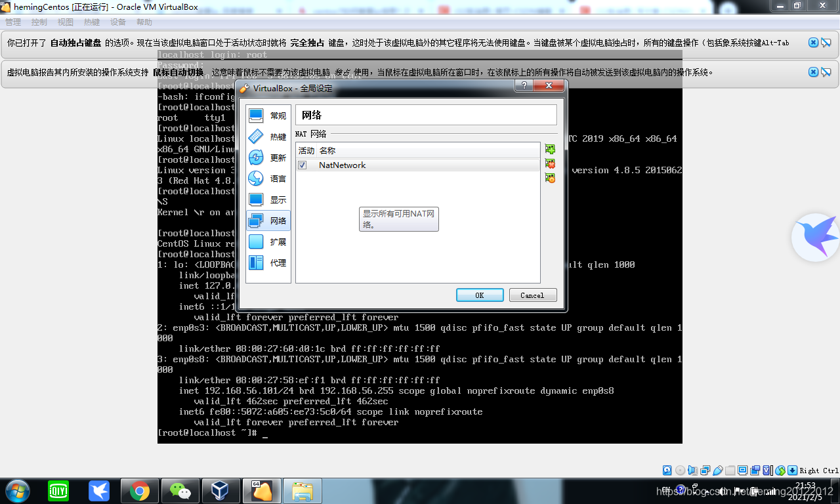Viewport: 840px width, 504px height.
Task: Click the 活动 column header
Action: [x=306, y=150]
